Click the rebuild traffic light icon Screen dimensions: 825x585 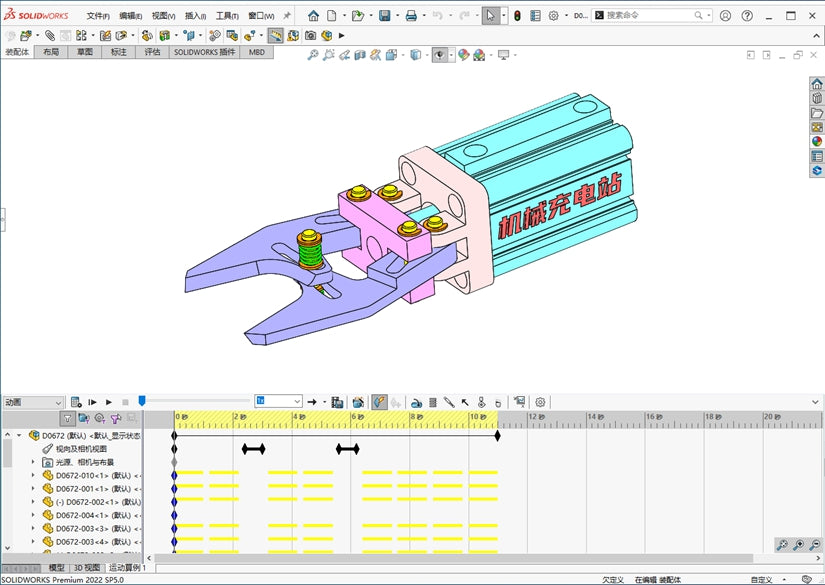(x=518, y=15)
